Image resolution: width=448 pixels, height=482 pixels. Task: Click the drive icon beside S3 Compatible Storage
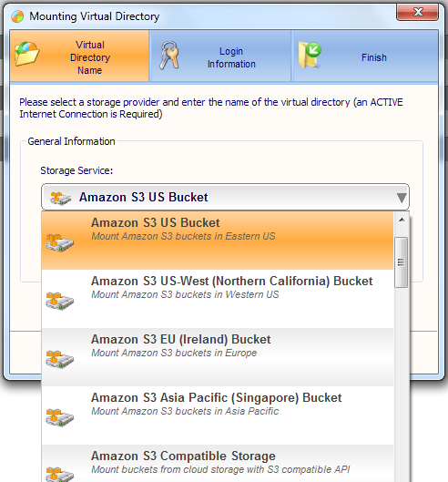click(59, 475)
